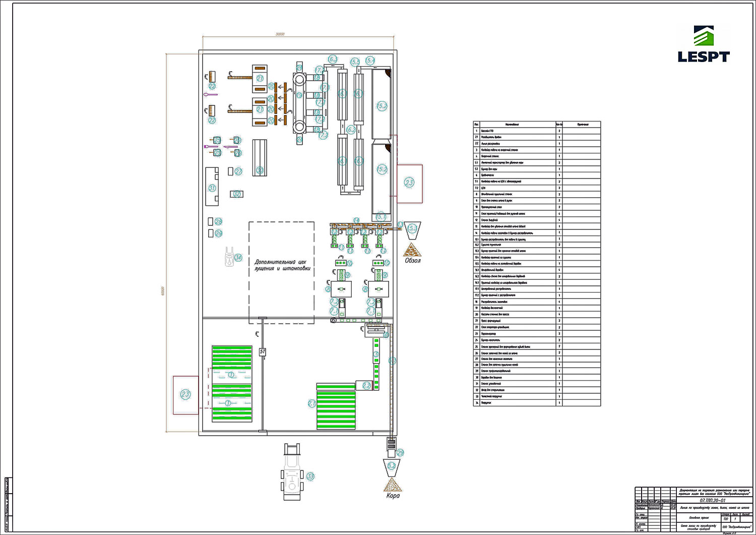The width and height of the screenshot is (756, 535).
Task: Click the LESPT company logo
Action: coord(704,44)
